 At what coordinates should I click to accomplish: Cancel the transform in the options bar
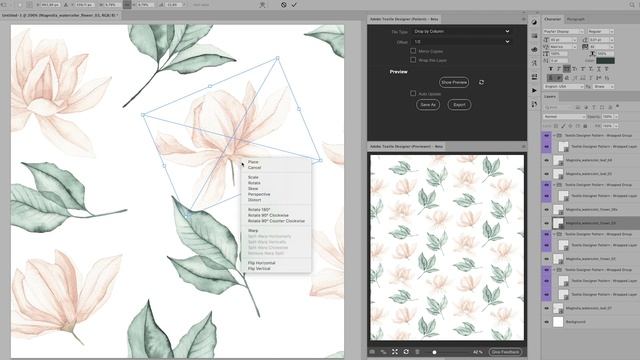[x=283, y=5]
